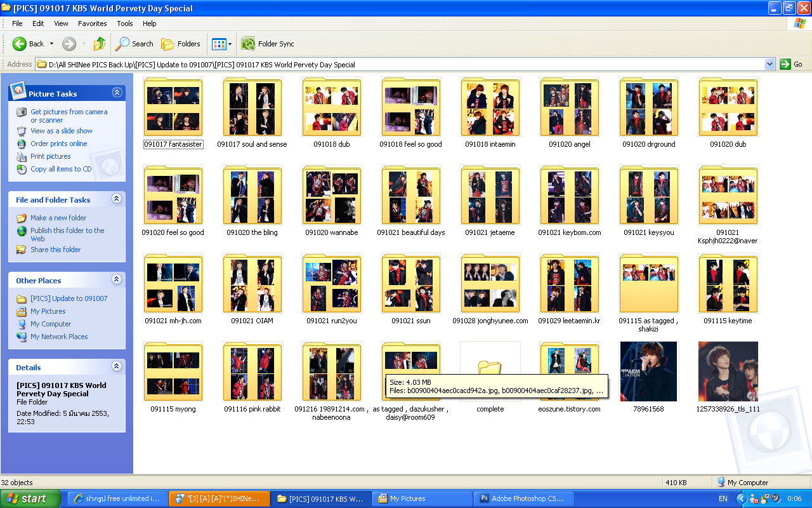
Task: Open My Network Places link
Action: click(59, 337)
